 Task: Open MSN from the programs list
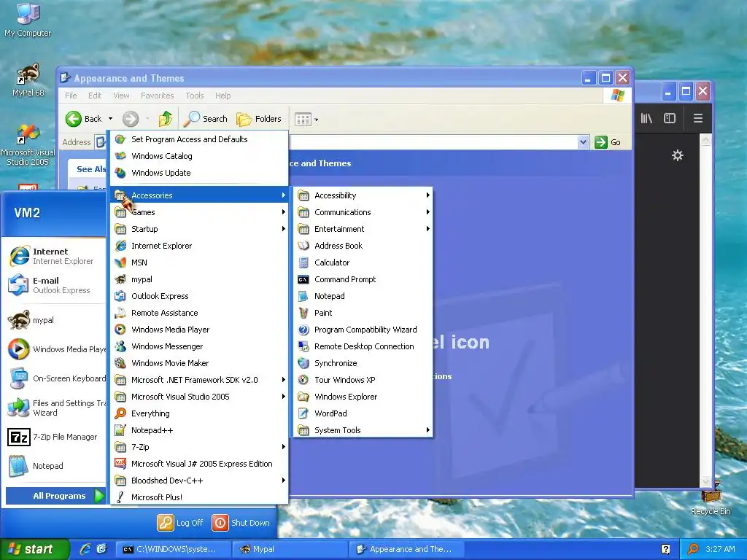[x=199, y=262]
